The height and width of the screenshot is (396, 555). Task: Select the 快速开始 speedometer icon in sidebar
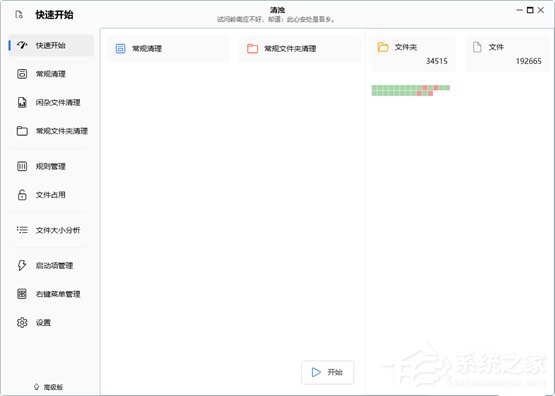[x=22, y=45]
